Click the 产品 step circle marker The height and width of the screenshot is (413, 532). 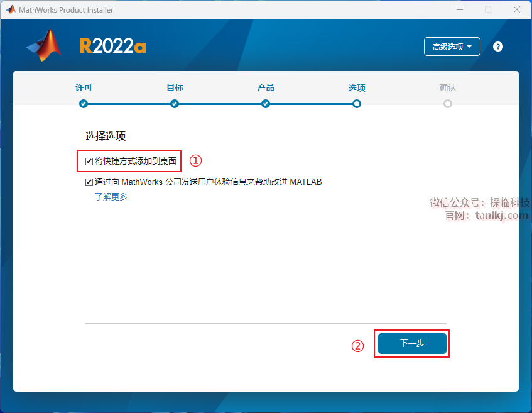coord(266,104)
